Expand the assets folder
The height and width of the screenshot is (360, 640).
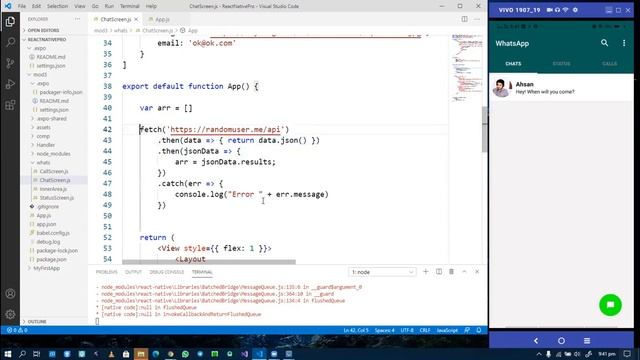click(x=43, y=127)
